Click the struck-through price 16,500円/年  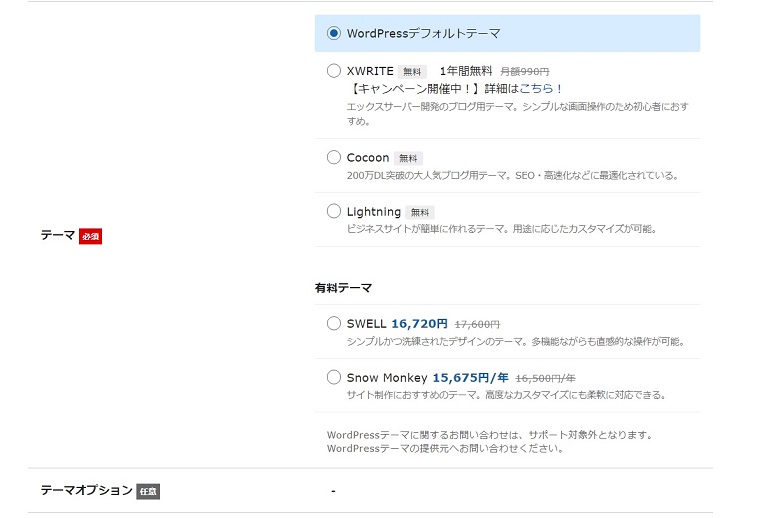545,379
